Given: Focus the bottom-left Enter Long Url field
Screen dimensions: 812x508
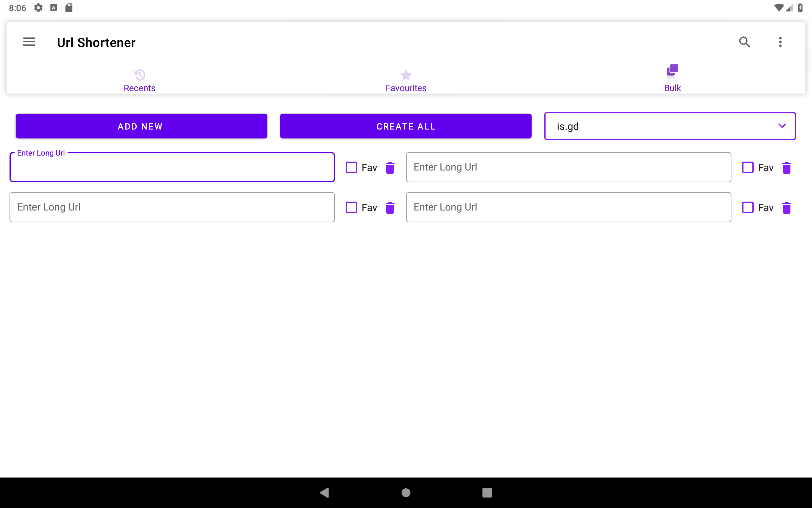Looking at the screenshot, I should click(172, 207).
